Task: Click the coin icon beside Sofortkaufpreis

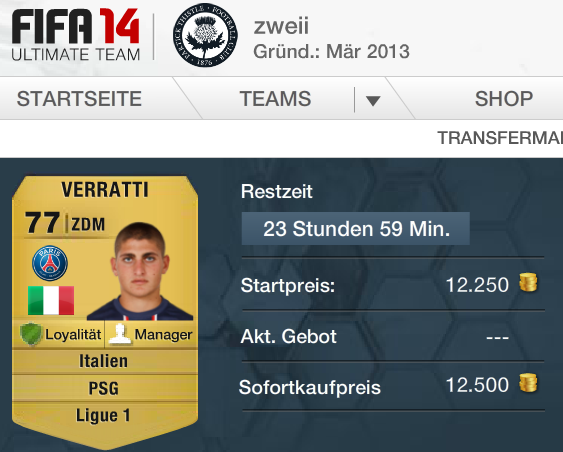Action: 528,383
